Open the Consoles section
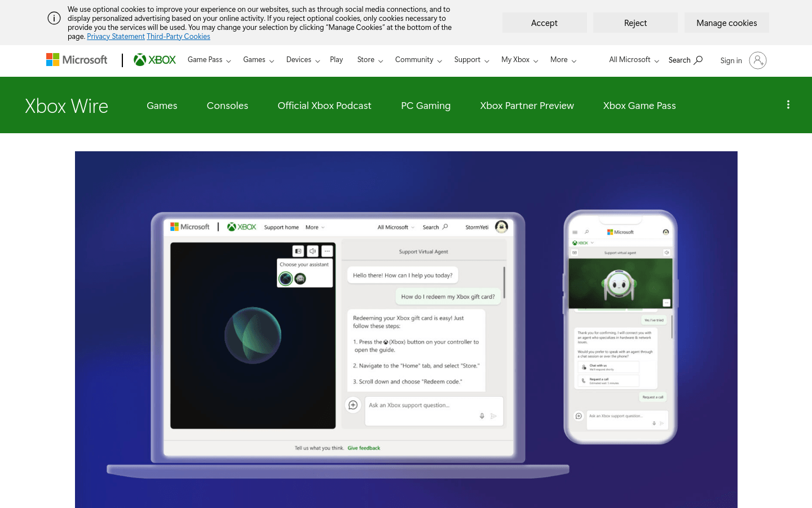812x508 pixels. click(x=227, y=106)
